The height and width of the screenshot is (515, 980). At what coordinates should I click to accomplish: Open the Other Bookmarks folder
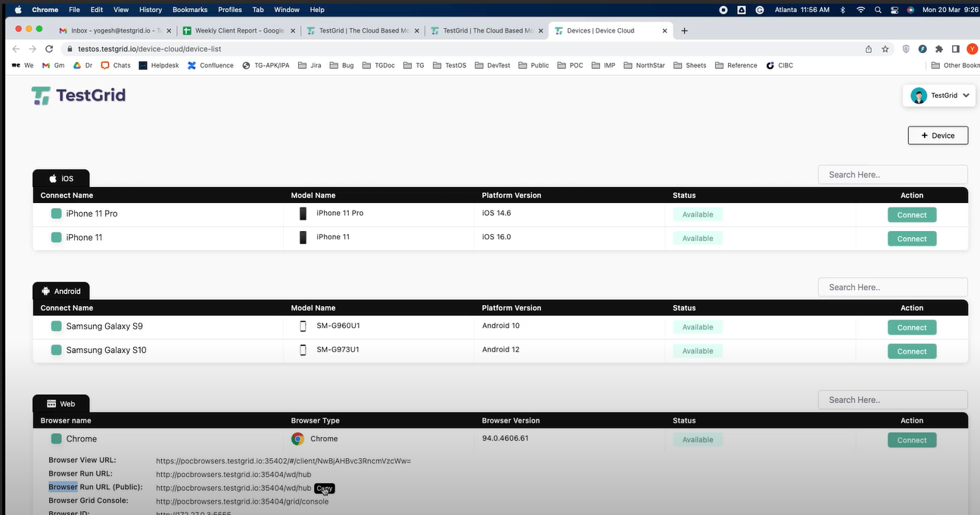pos(956,65)
